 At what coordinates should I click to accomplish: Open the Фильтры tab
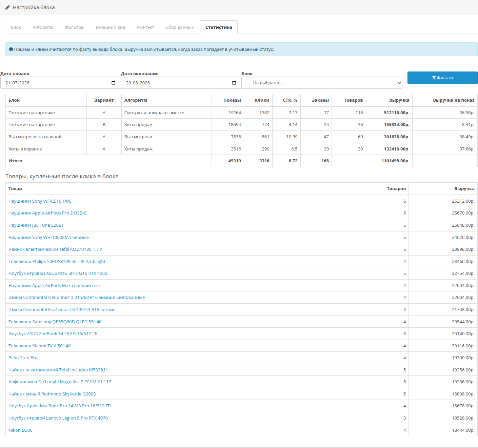tap(75, 27)
